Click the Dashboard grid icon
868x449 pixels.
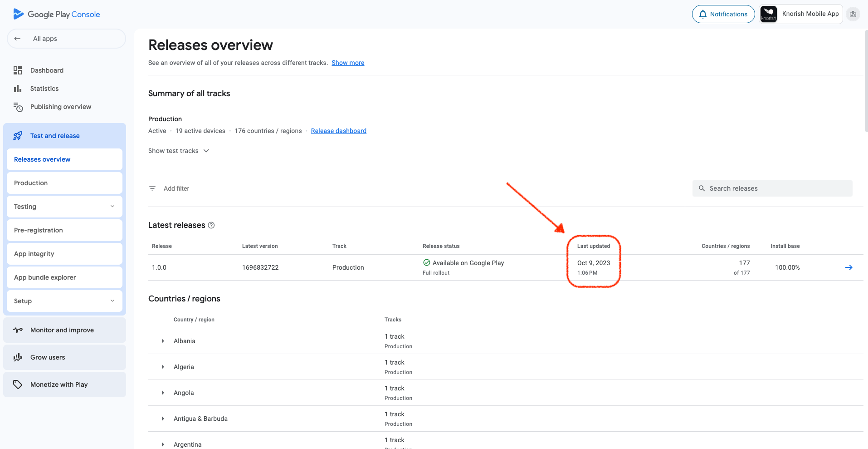pos(18,70)
